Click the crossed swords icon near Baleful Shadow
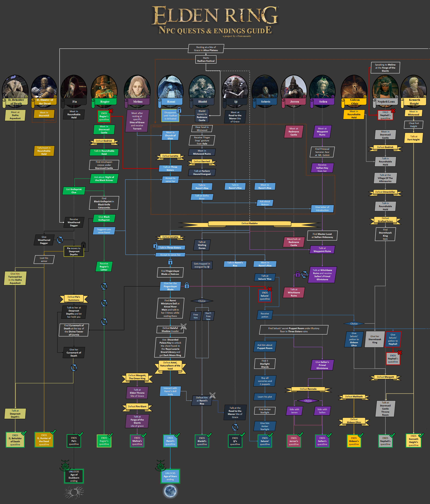This screenshot has width=430, height=504. [184, 326]
